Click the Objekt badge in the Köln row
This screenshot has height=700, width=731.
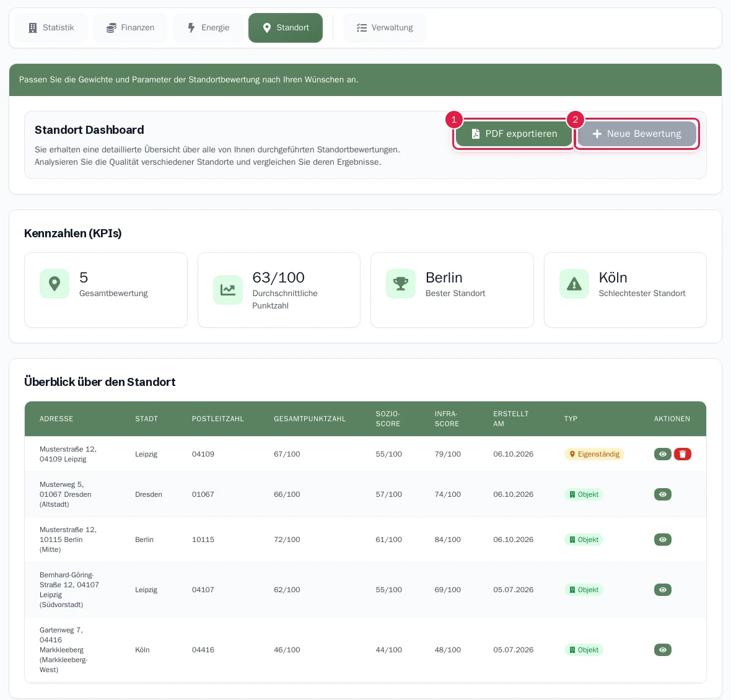point(584,650)
